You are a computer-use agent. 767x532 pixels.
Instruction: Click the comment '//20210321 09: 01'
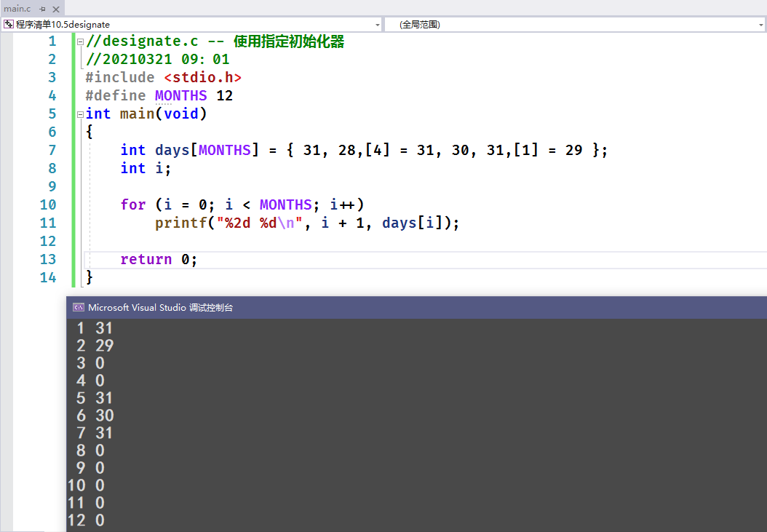coord(157,59)
